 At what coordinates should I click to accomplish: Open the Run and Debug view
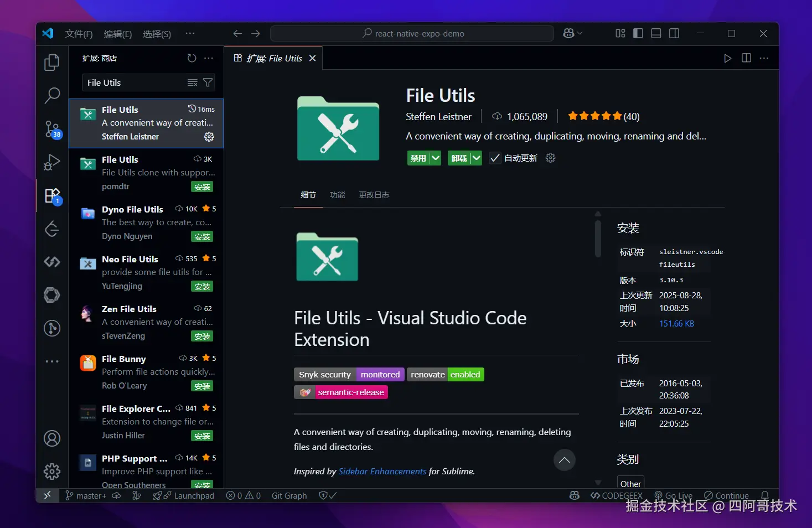coord(52,162)
